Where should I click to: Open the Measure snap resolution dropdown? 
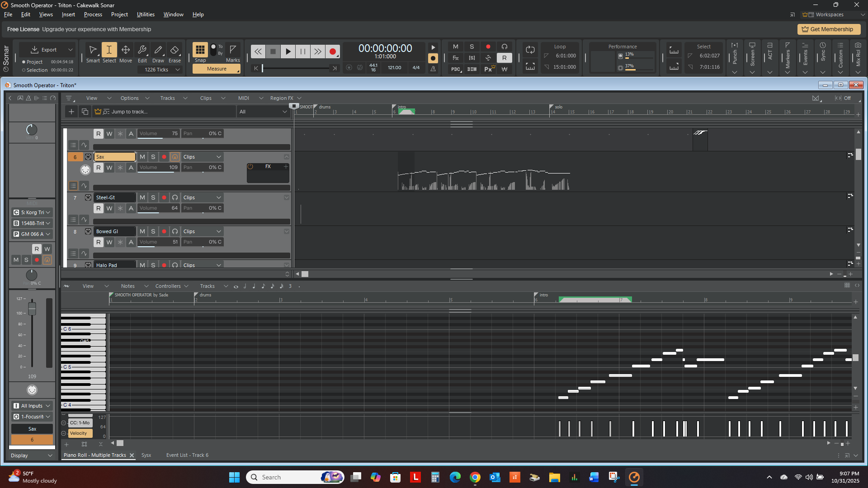(217, 69)
